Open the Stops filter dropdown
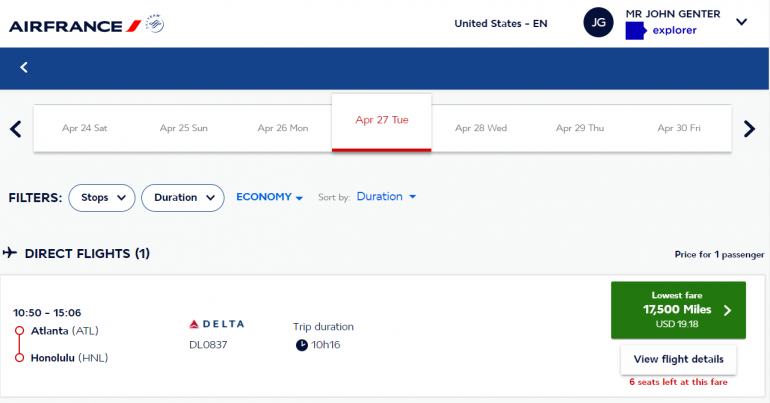The height and width of the screenshot is (403, 770). [102, 198]
